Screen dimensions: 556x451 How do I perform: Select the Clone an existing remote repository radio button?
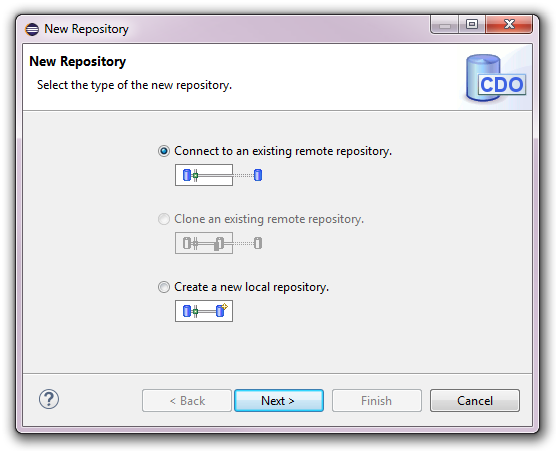163,219
